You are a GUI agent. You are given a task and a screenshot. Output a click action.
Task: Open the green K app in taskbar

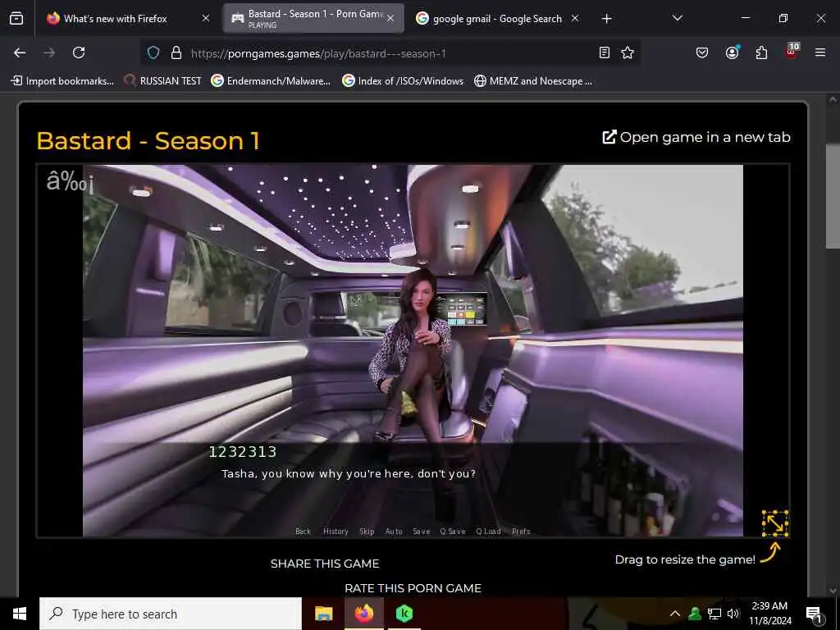[404, 614]
